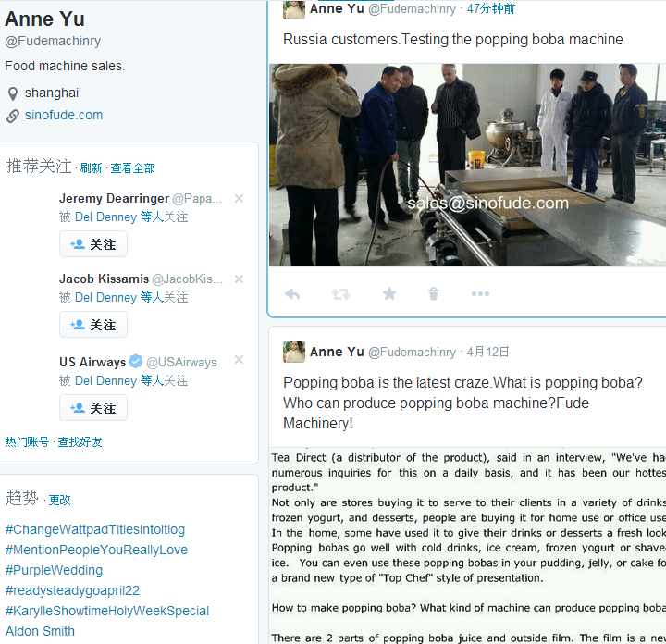Delete the tweet using the trash icon
Image resolution: width=666 pixels, height=644 pixels.
[433, 293]
